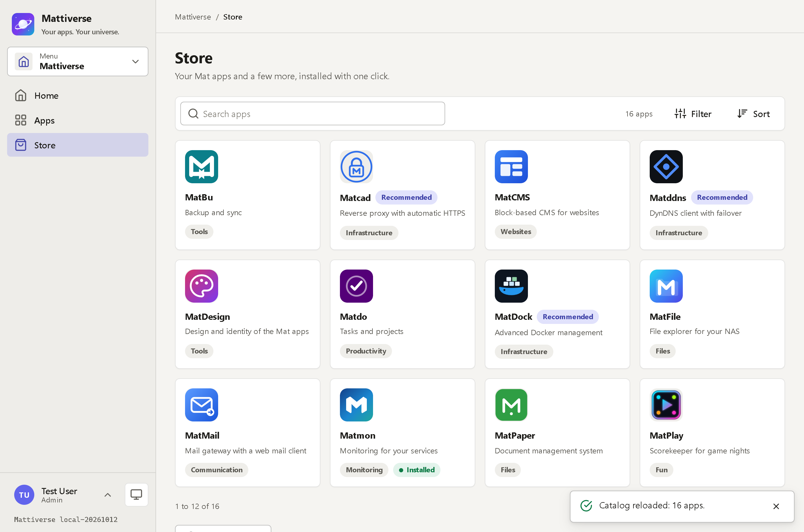Click the MatFile app icon
Viewport: 804px width, 532px height.
666,286
